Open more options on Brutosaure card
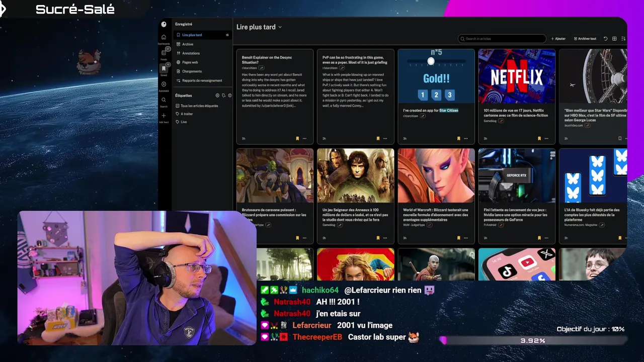The image size is (644, 362). pyautogui.click(x=304, y=238)
